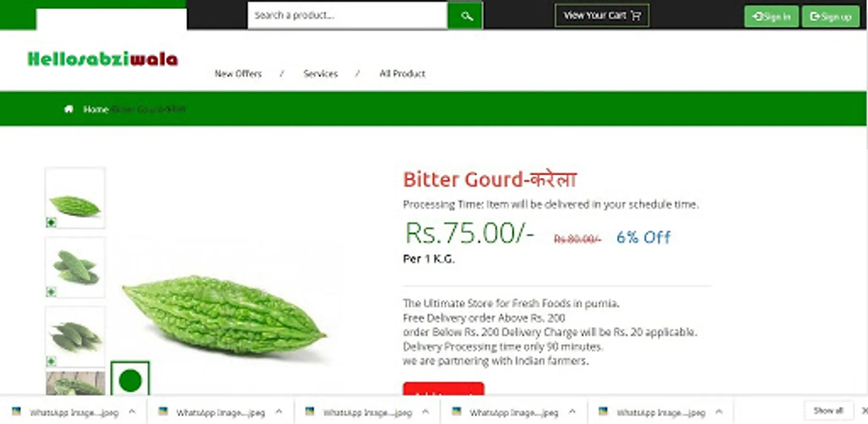The height and width of the screenshot is (424, 868).
Task: Click the Home breadcrumb link
Action: click(x=96, y=109)
